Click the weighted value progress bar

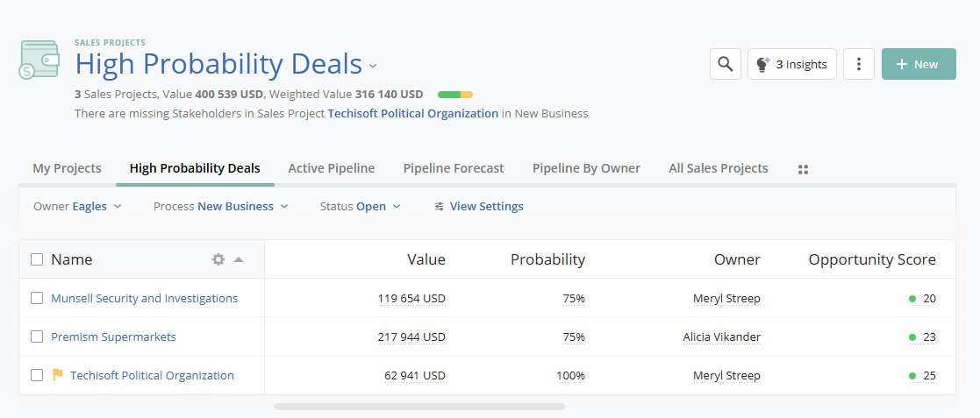[x=454, y=95]
